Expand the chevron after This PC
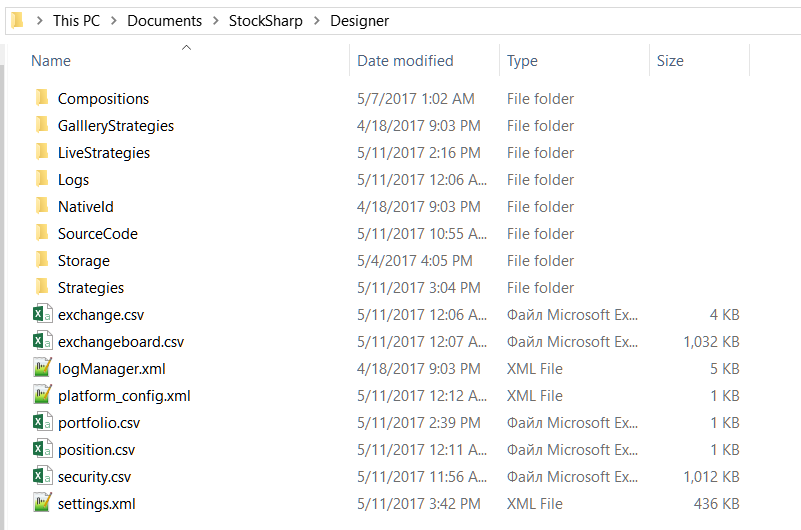This screenshot has width=801, height=530. 113,21
